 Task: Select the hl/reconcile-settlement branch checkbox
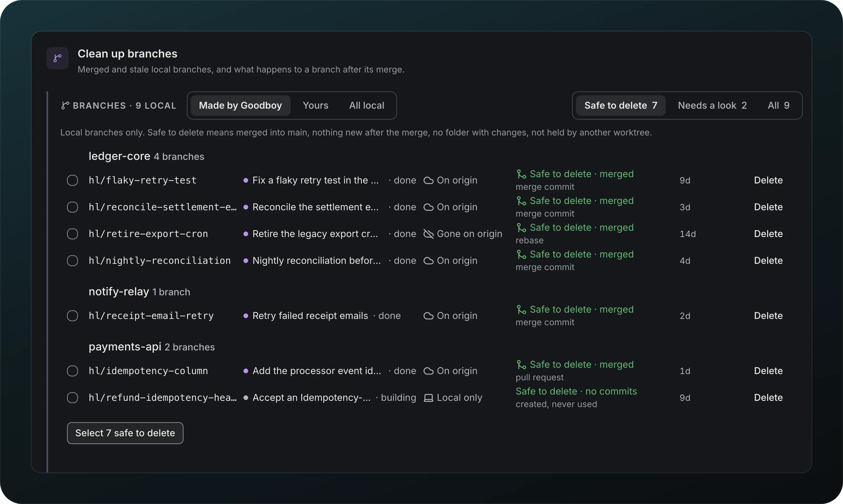[x=72, y=207]
